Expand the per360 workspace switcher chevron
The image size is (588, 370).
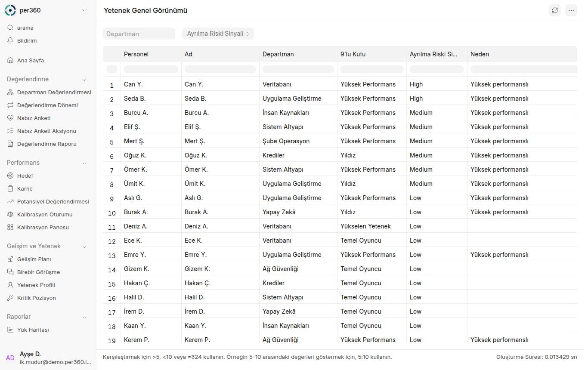coord(84,10)
